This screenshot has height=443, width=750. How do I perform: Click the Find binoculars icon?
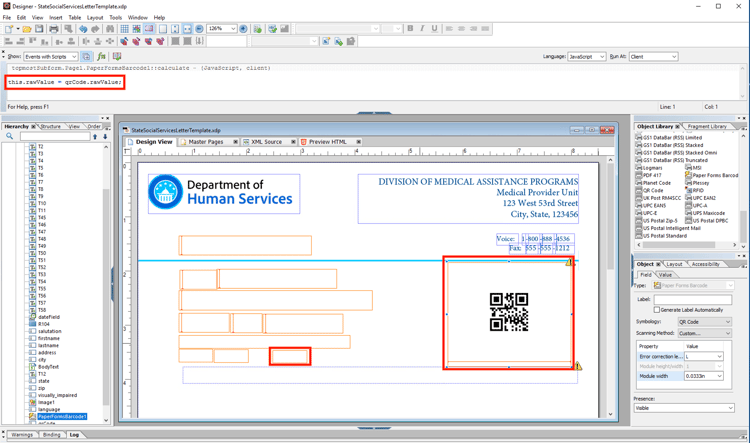click(110, 29)
